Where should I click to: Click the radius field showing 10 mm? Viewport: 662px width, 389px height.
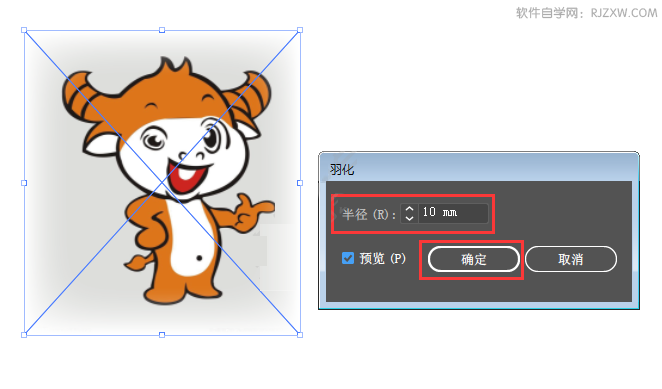(x=453, y=213)
